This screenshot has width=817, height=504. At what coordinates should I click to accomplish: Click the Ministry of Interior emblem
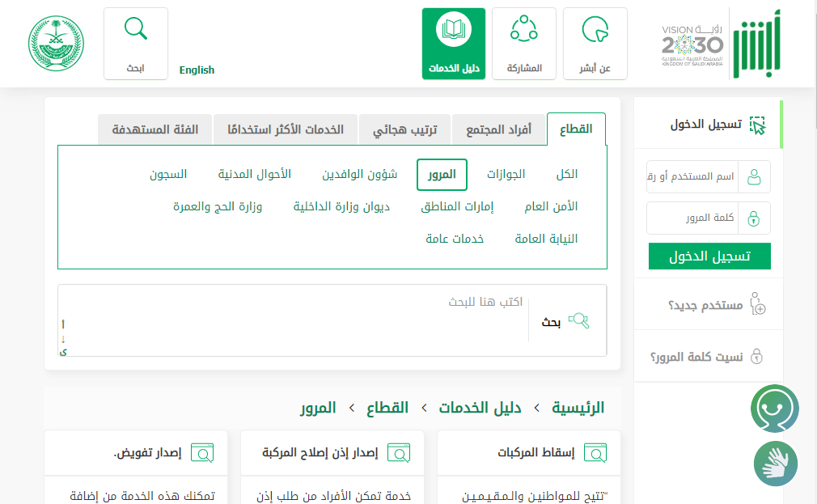(57, 44)
